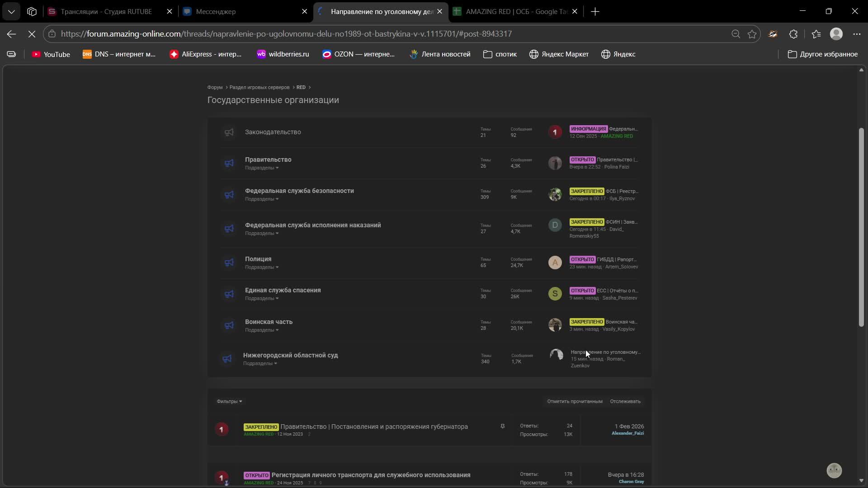Viewport: 868px width, 488px height.
Task: Expand Подразделы under Нижегородский областной суд
Action: tap(259, 364)
